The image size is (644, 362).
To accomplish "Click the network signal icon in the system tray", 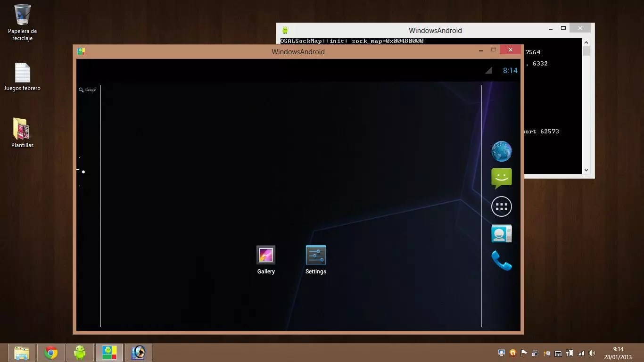I will tap(580, 353).
